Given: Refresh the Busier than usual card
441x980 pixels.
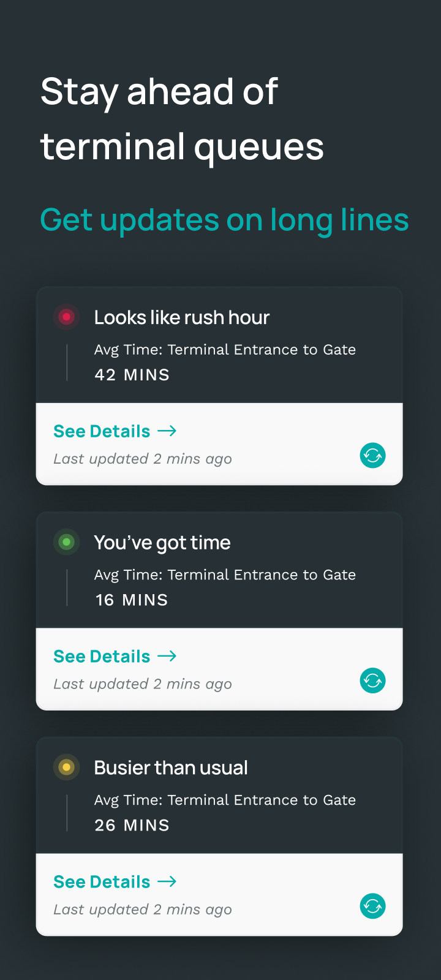Looking at the screenshot, I should coord(372,906).
